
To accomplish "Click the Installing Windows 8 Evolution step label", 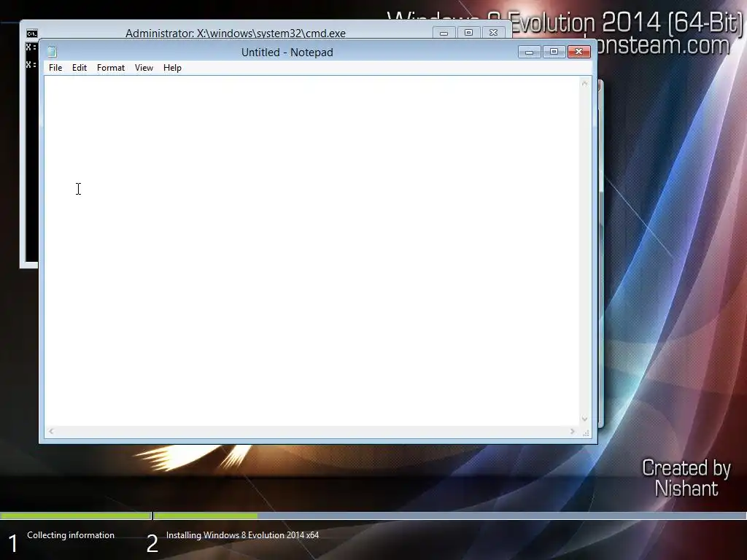I will point(242,535).
